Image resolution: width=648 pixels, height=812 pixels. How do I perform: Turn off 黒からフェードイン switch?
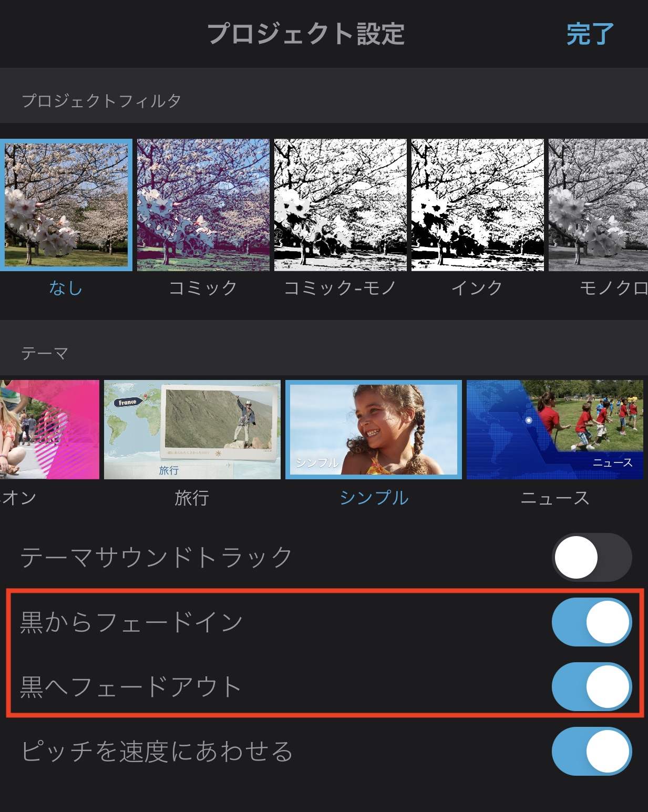[592, 622]
